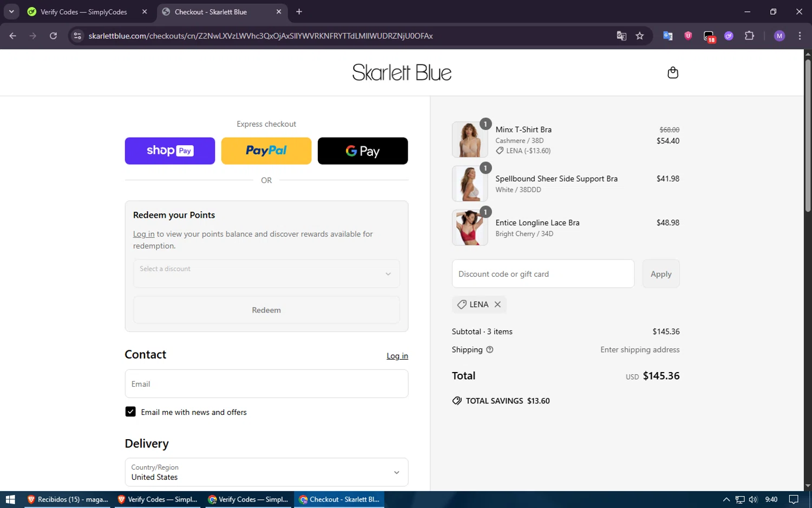
Task: Click the Log in link beside Contact
Action: (397, 356)
